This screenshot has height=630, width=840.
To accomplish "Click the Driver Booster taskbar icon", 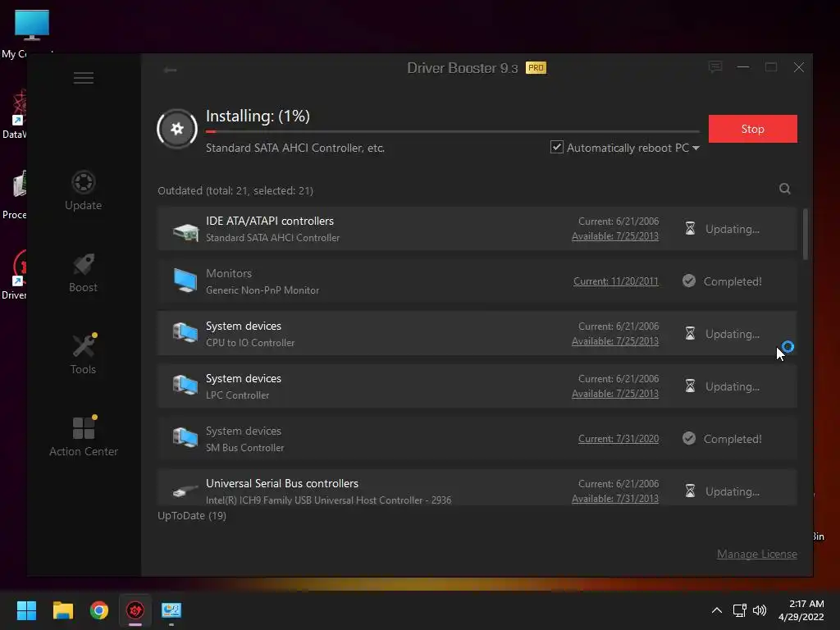I will (x=135, y=610).
